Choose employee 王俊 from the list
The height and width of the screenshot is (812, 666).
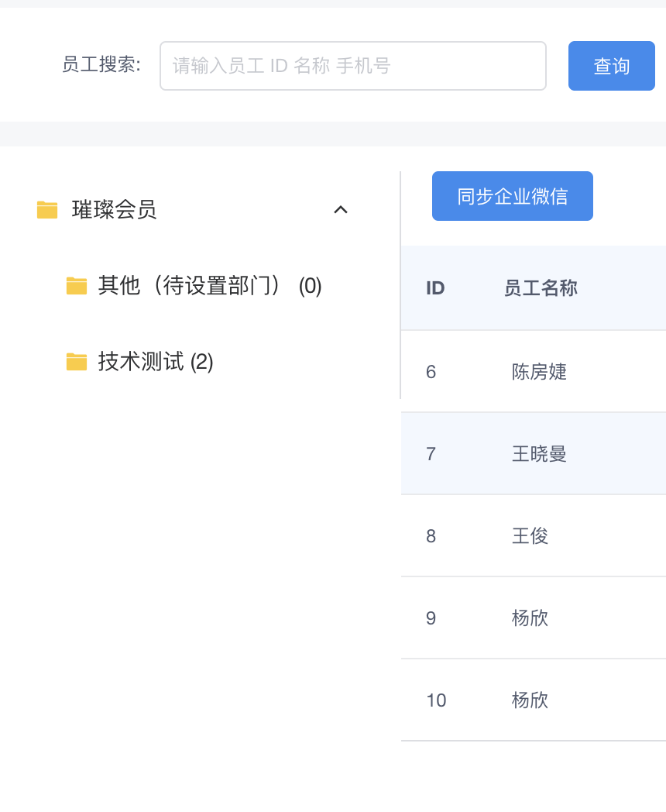tap(530, 536)
